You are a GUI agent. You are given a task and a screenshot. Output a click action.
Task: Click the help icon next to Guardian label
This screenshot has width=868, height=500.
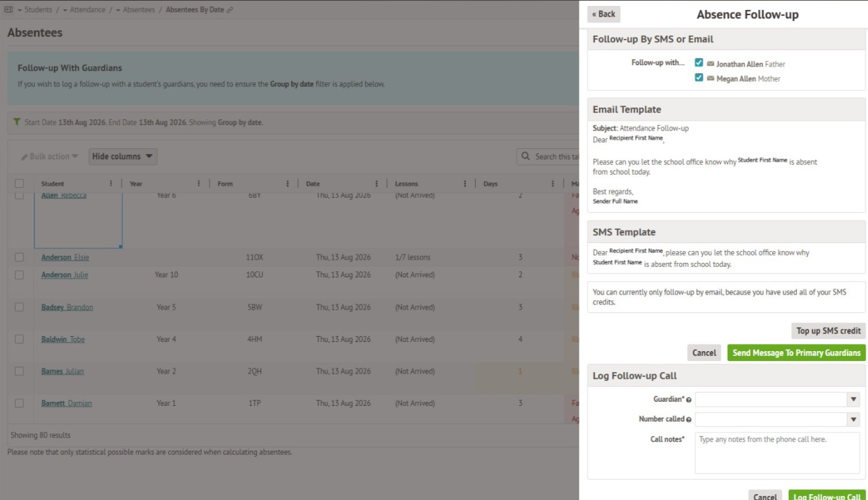point(689,400)
